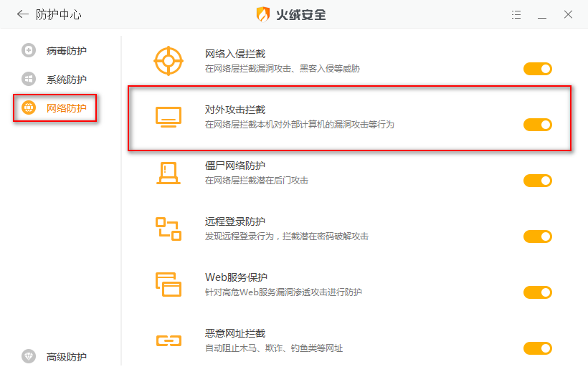Open the hamburger main menu icon
Viewport: 588px width, 387px height.
point(516,14)
